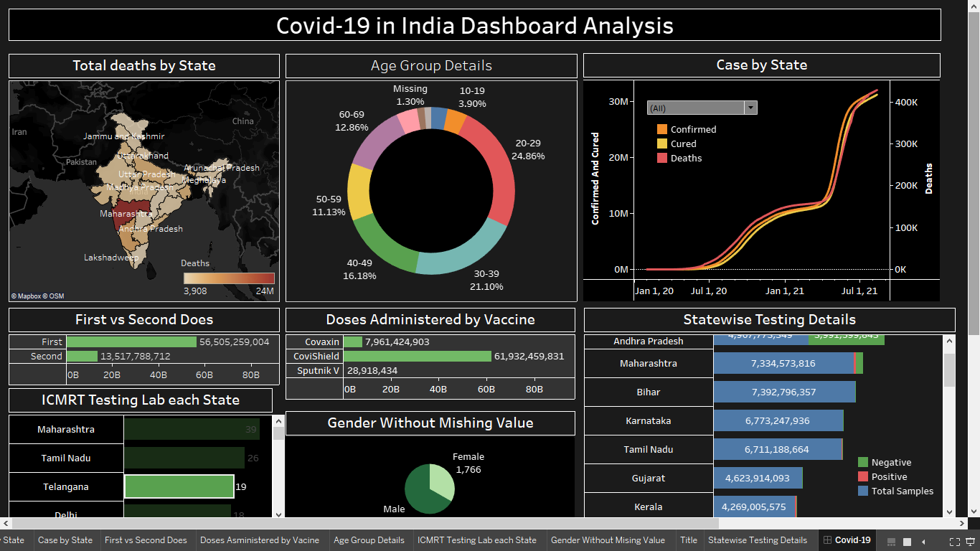Open ICMRT Testing Lab each State tab
The image size is (980, 551).
coord(477,540)
